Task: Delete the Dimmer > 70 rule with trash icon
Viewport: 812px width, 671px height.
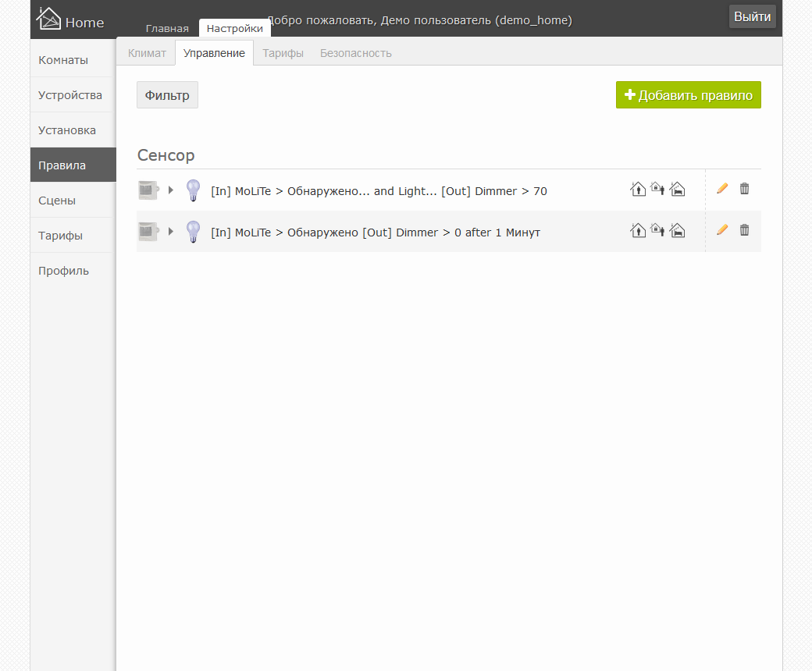Action: click(x=745, y=188)
